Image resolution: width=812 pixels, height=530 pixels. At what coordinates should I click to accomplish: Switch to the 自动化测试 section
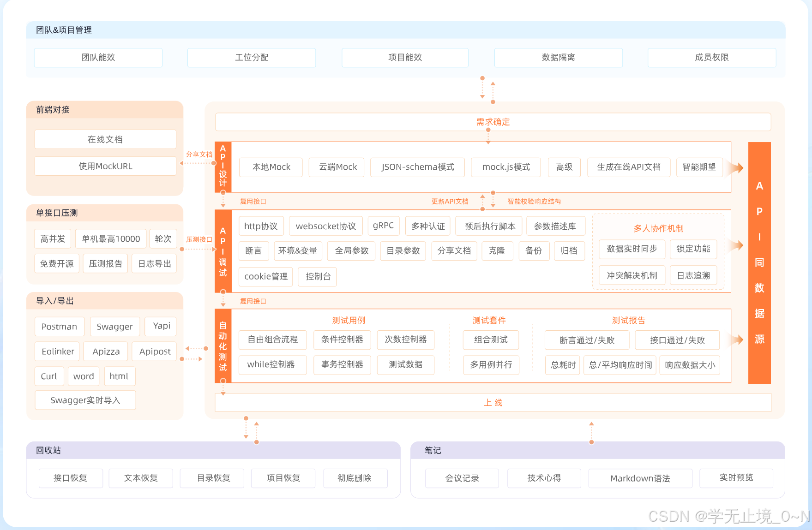point(223,345)
